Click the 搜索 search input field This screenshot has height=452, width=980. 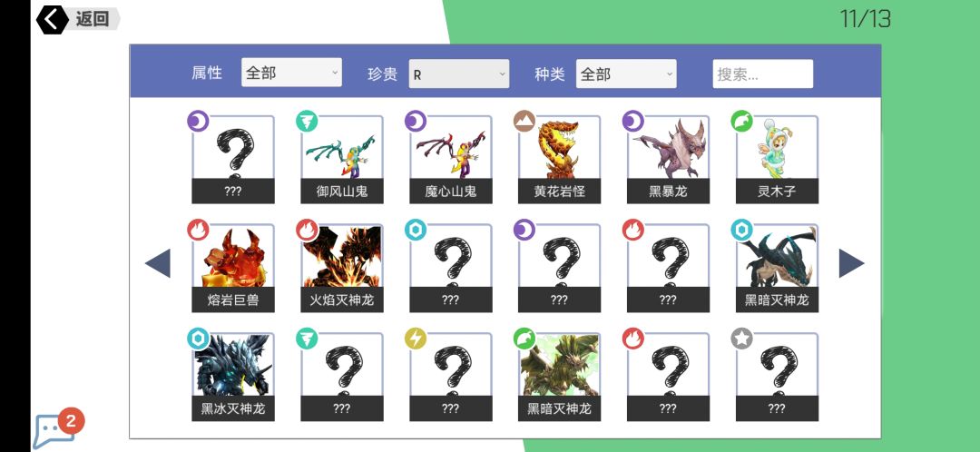[x=763, y=74]
